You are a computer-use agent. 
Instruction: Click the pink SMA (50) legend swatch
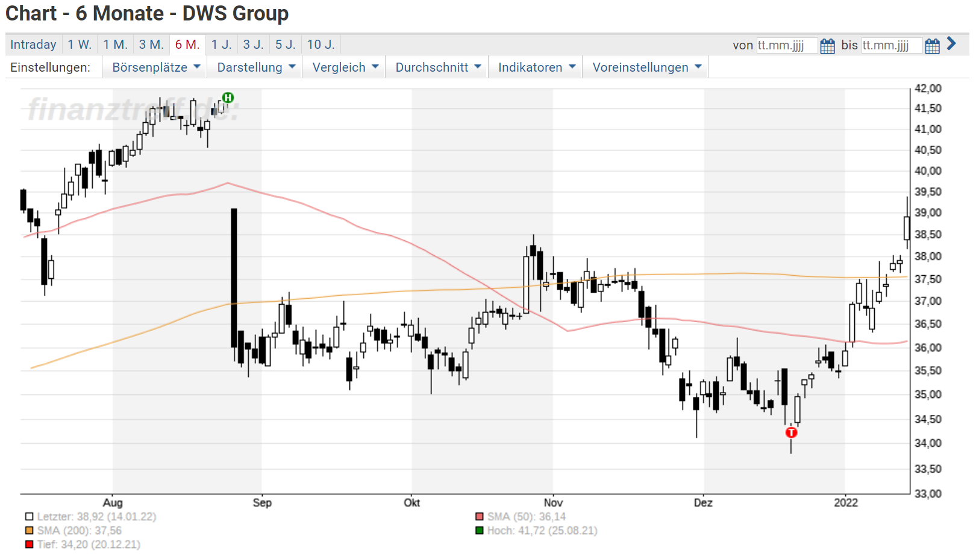pyautogui.click(x=480, y=517)
